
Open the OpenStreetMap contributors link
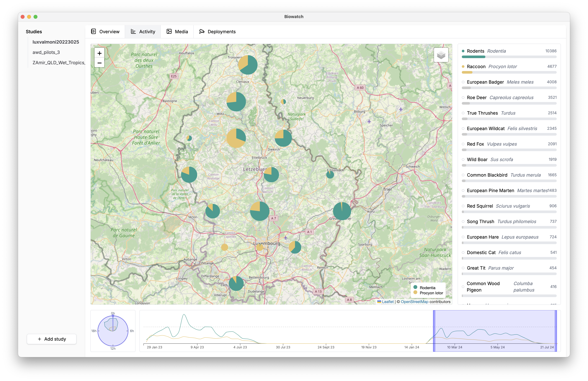coord(415,302)
